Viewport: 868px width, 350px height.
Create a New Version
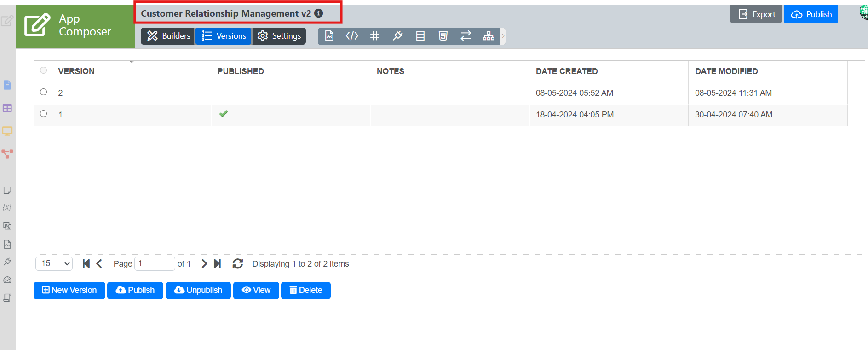click(69, 291)
